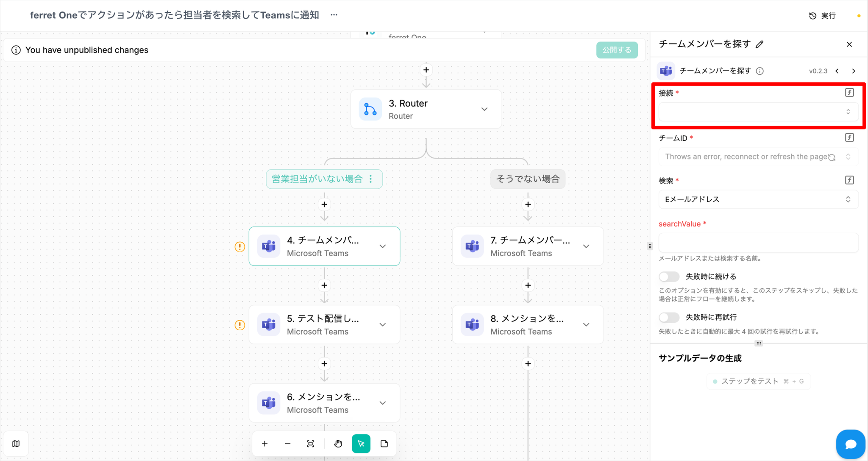Click the zoom in plus toolbar icon
This screenshot has height=461, width=868.
(x=265, y=444)
